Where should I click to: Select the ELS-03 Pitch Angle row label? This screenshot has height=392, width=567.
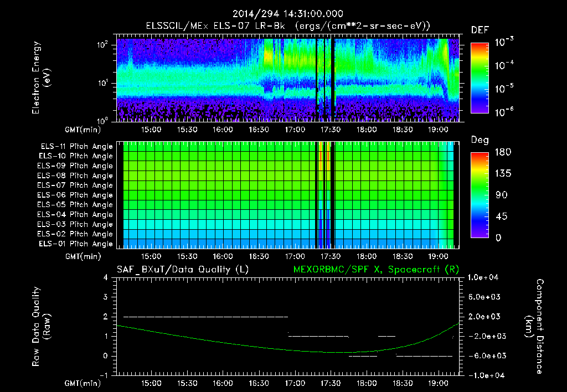click(x=75, y=225)
